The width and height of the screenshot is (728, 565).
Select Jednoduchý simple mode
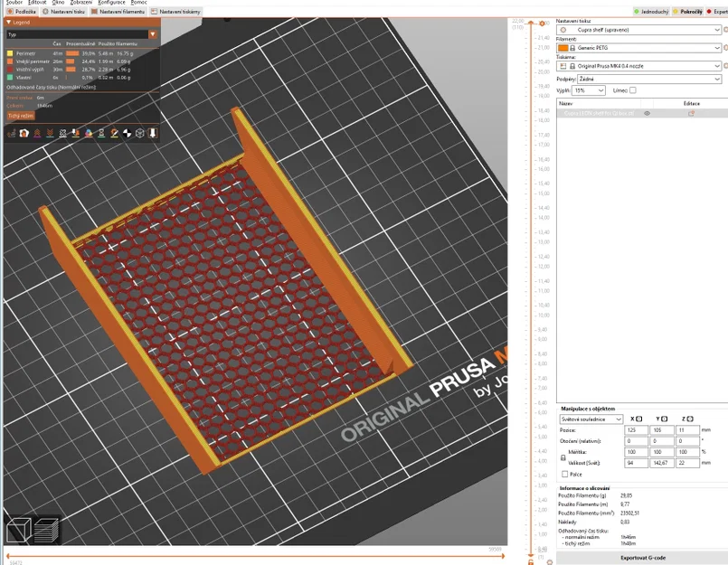[651, 11]
